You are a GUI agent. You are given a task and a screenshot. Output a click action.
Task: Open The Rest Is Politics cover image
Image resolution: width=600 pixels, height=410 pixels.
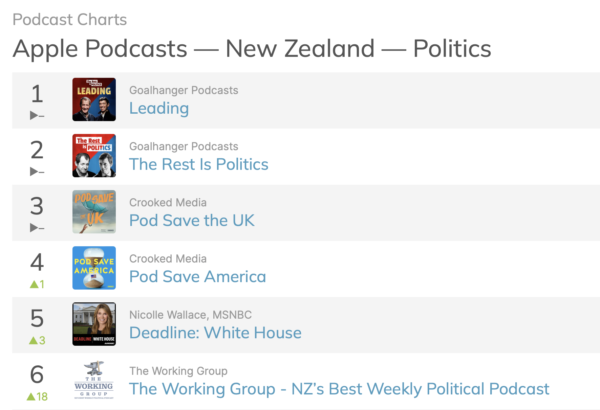[94, 156]
